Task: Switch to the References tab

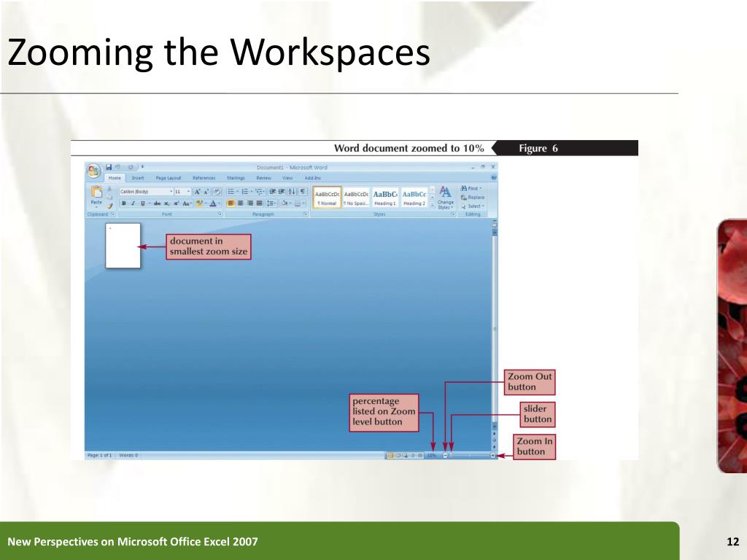Action: [x=204, y=178]
